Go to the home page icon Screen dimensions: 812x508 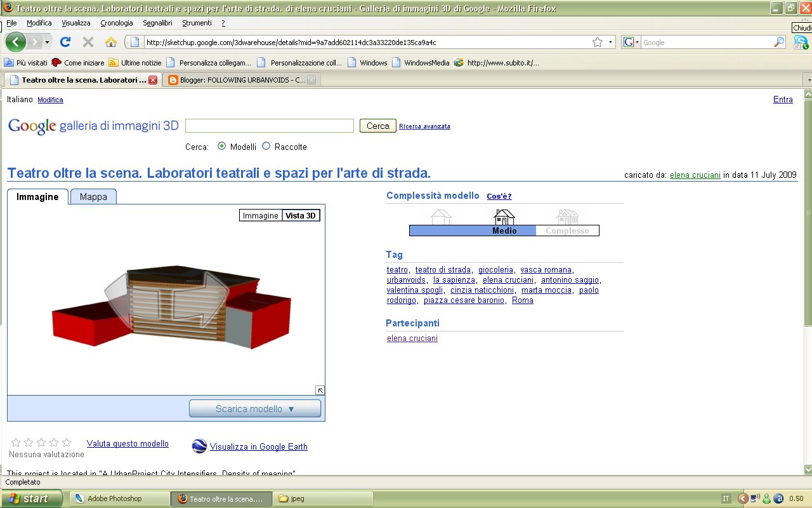(x=111, y=43)
